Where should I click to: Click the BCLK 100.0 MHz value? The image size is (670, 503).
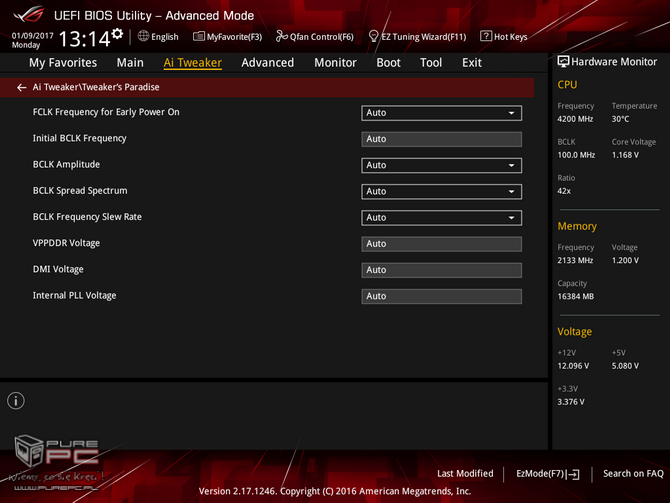point(576,155)
